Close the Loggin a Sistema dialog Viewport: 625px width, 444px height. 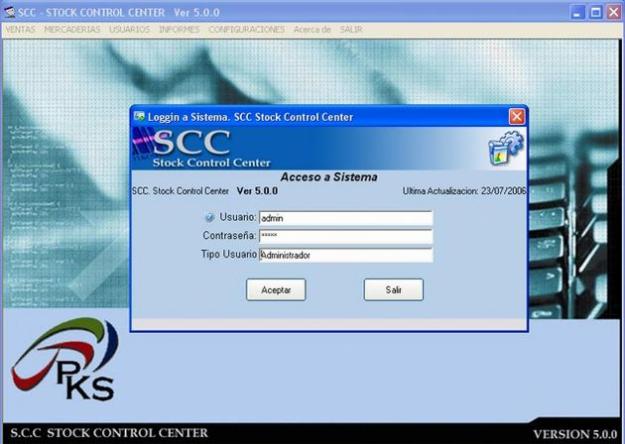517,117
